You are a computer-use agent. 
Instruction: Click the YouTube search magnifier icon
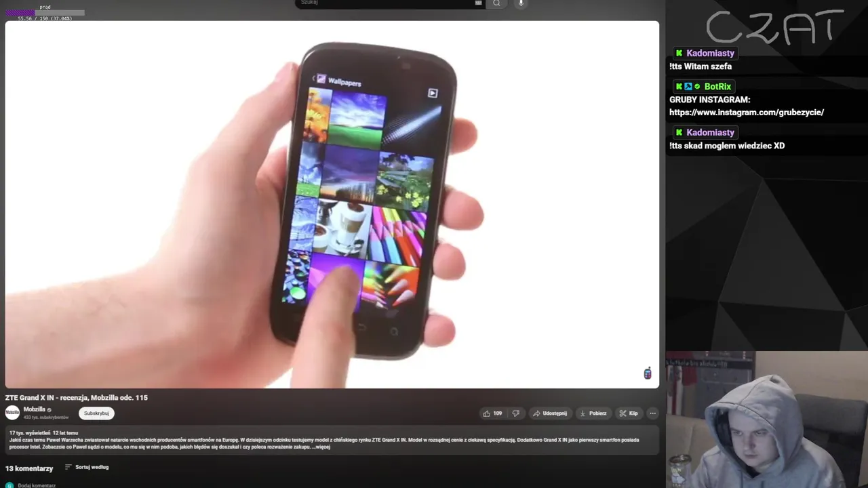(496, 3)
